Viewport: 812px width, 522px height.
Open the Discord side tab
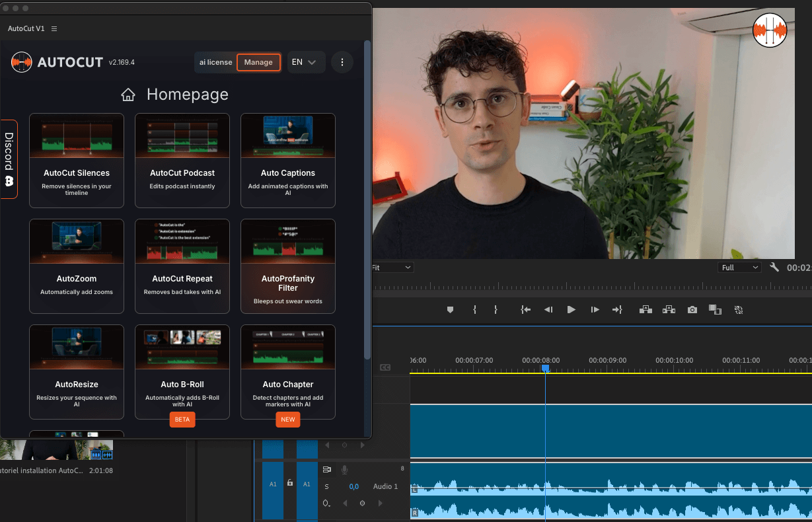pyautogui.click(x=9, y=159)
